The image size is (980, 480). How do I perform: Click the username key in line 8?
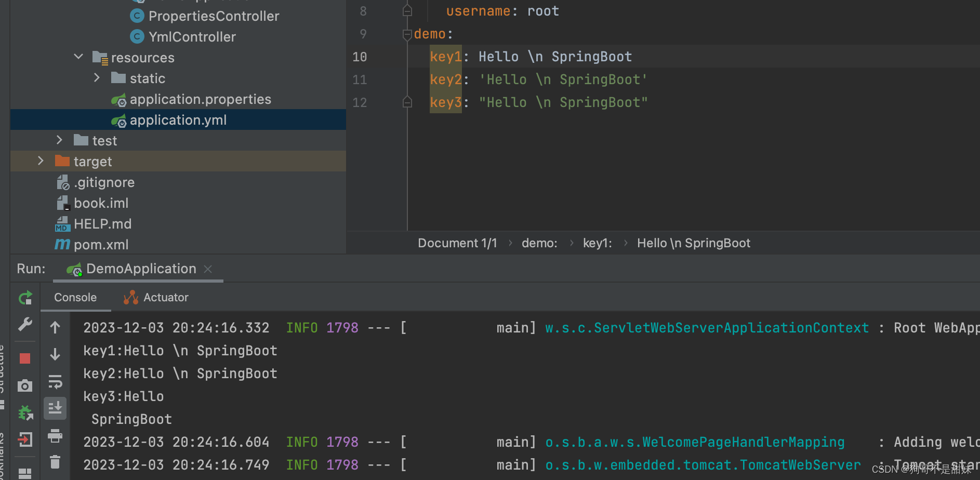(x=478, y=11)
